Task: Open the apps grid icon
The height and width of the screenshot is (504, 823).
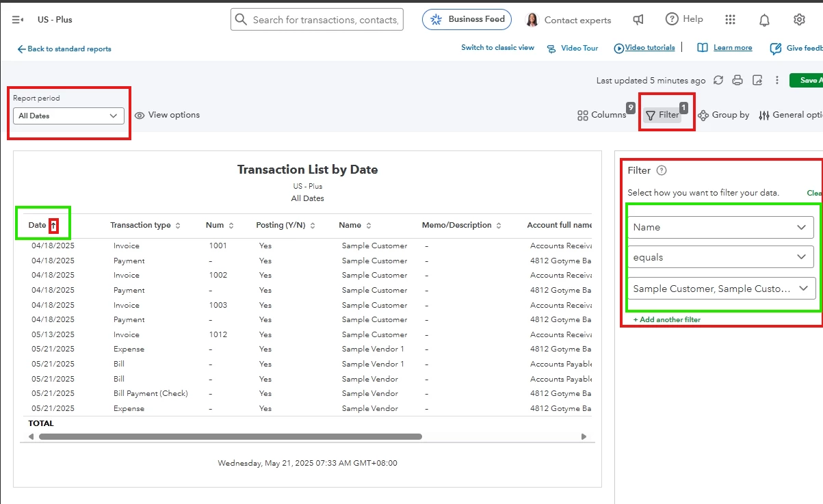Action: click(730, 20)
